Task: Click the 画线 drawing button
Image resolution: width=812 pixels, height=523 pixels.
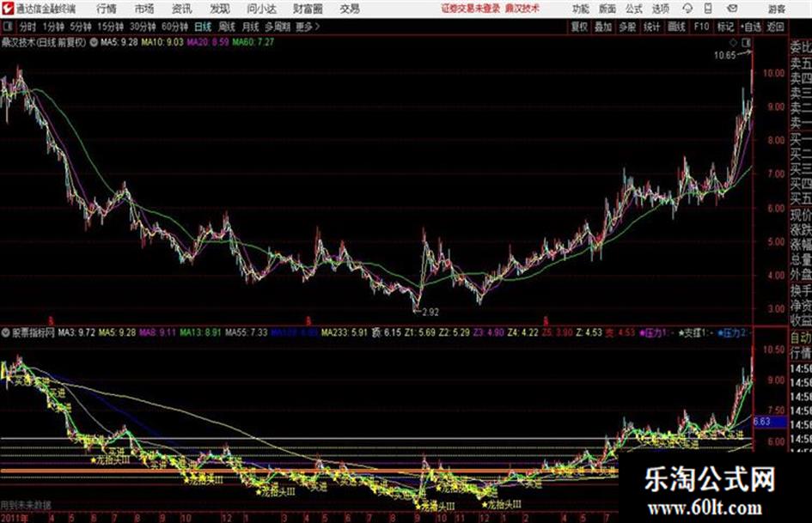Action: click(676, 27)
